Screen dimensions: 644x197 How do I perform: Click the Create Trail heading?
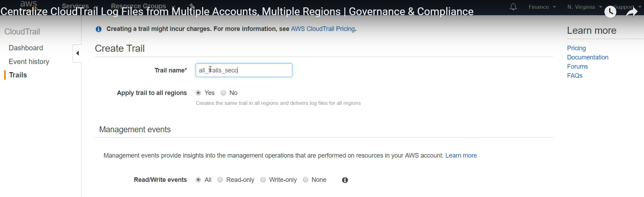tap(120, 48)
